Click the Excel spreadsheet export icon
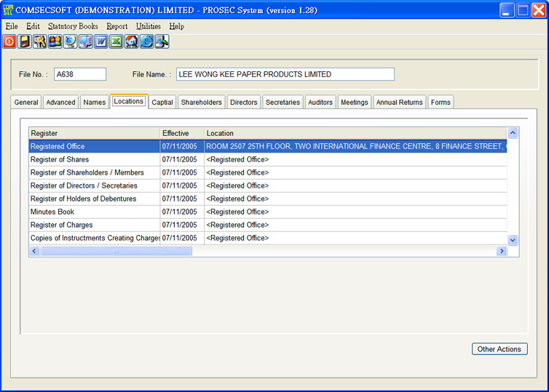Viewport: 549px width, 392px height. 116,41
